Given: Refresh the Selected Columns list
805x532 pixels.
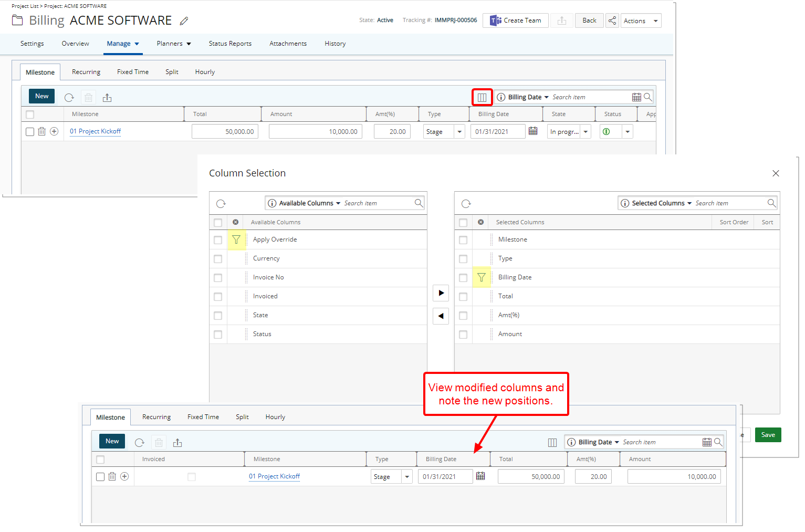Looking at the screenshot, I should (466, 204).
